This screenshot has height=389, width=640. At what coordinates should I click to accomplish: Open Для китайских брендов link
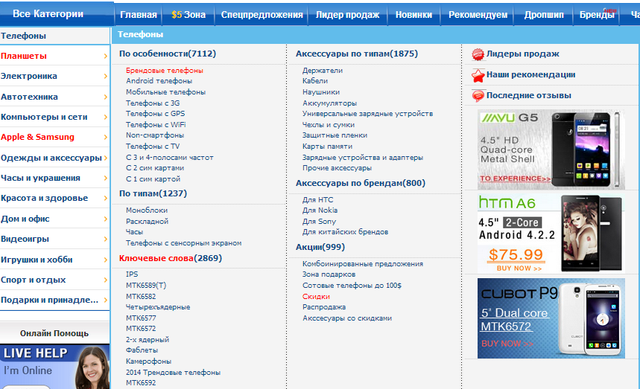345,232
